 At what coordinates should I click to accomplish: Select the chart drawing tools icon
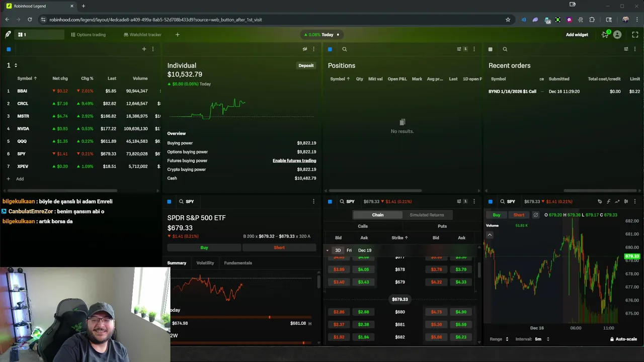600,202
